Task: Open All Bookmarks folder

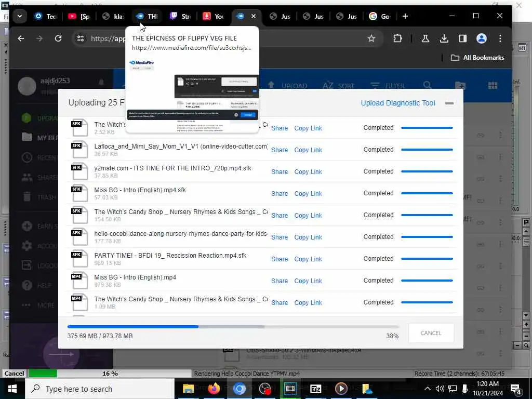Action: click(477, 58)
